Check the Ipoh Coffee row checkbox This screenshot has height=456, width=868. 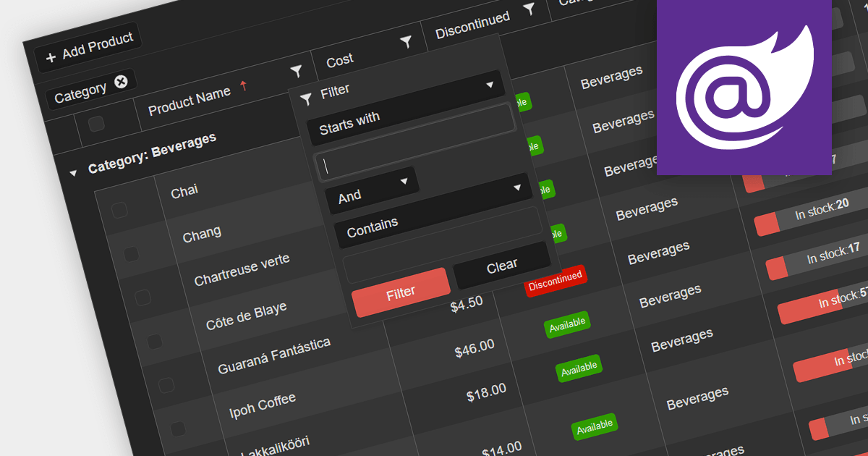coord(179,428)
